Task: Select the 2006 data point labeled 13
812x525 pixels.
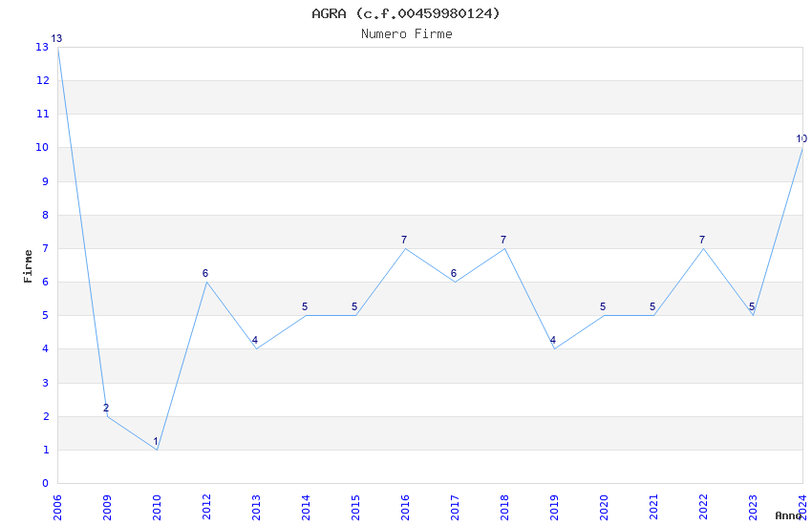Action: tap(57, 47)
